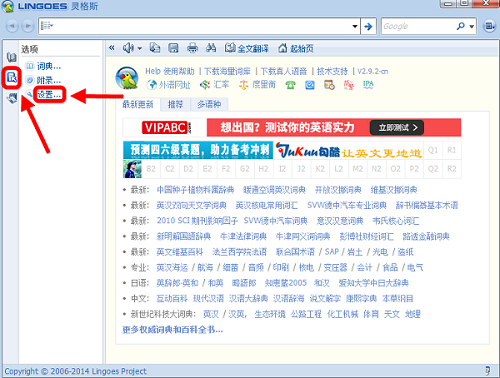
Task: Open 更多权威词典和百科全书... link
Action: (x=173, y=330)
